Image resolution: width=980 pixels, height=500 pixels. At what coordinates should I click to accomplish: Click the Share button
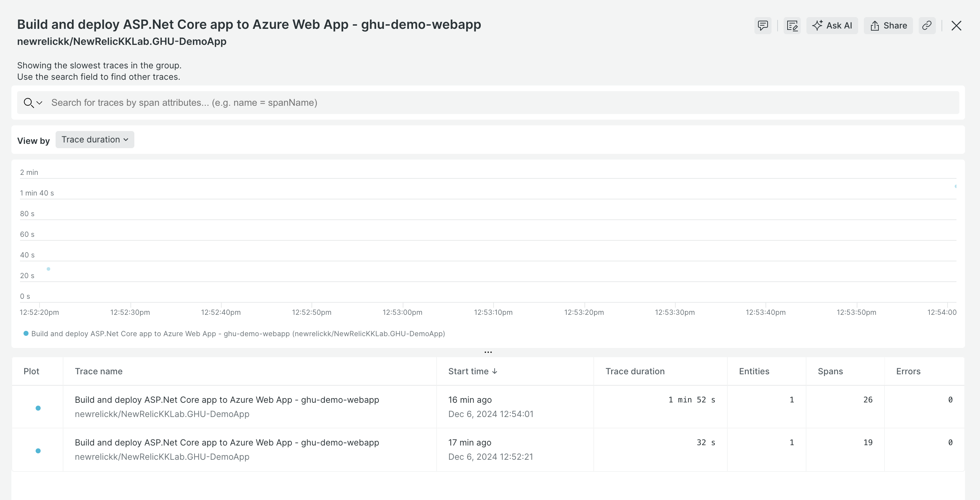(x=888, y=26)
